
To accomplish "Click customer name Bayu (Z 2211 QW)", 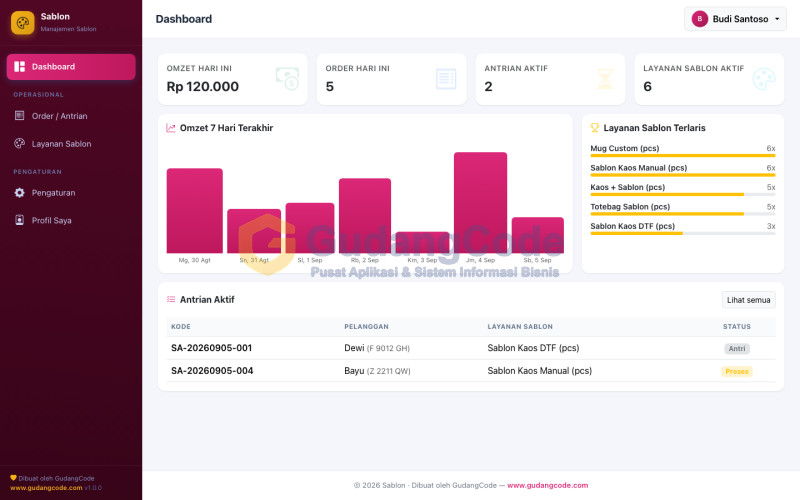I will 377,371.
